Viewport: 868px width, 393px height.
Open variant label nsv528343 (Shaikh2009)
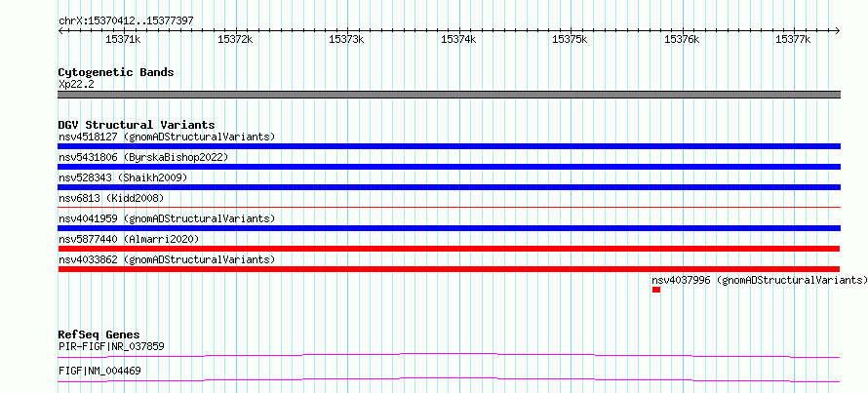tap(123, 177)
